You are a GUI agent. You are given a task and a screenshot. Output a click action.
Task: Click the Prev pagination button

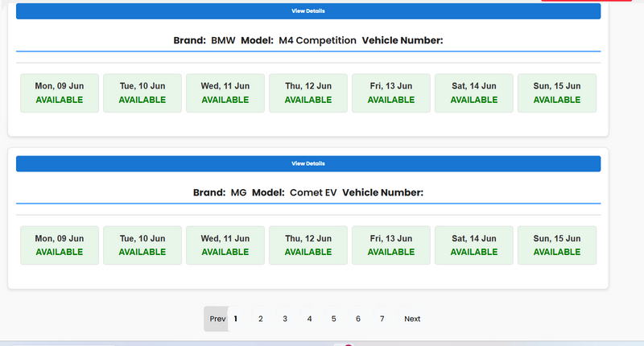point(217,319)
